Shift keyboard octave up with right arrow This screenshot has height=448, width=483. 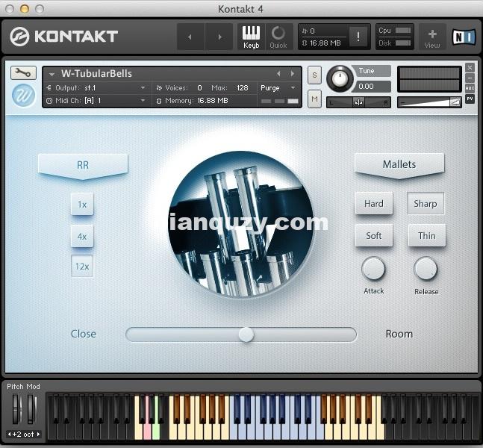pos(39,434)
